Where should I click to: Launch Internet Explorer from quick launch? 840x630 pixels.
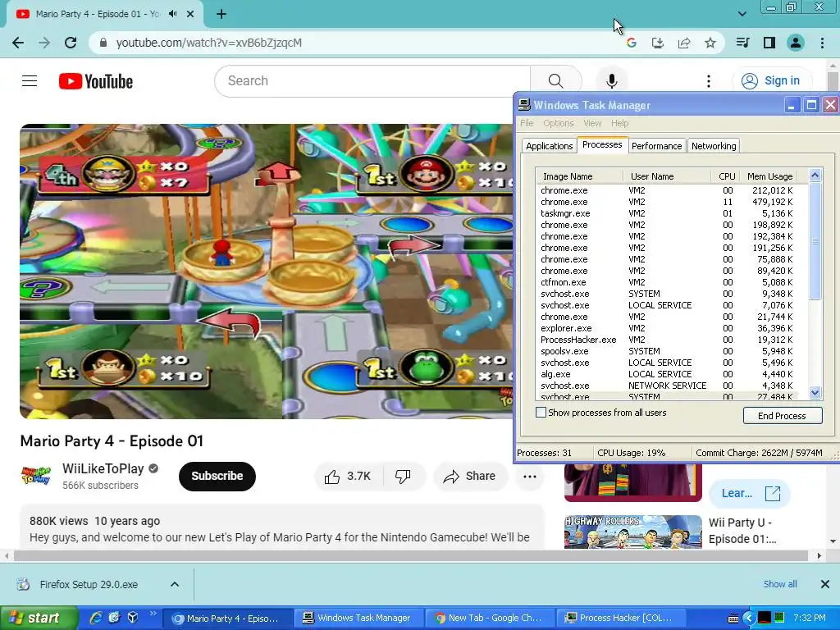point(95,618)
